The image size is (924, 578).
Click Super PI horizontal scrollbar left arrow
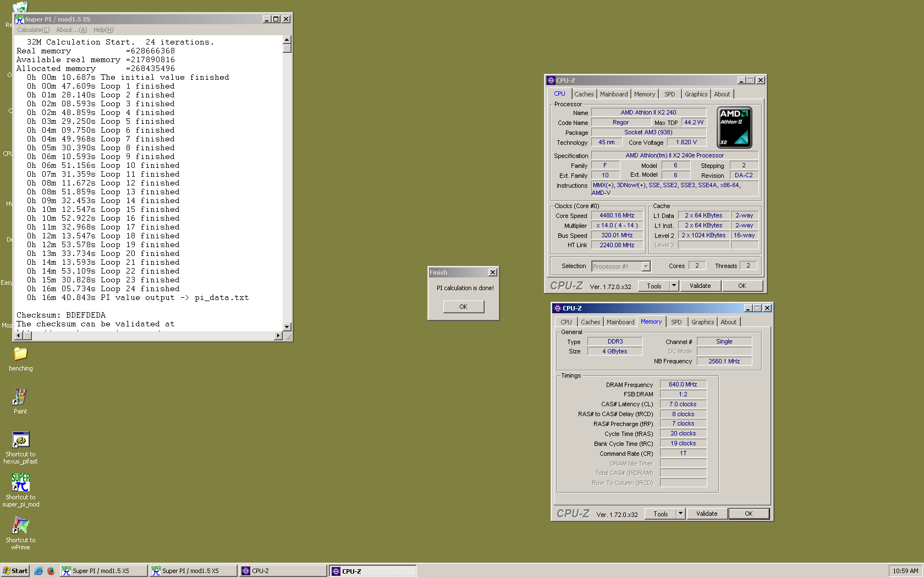19,336
